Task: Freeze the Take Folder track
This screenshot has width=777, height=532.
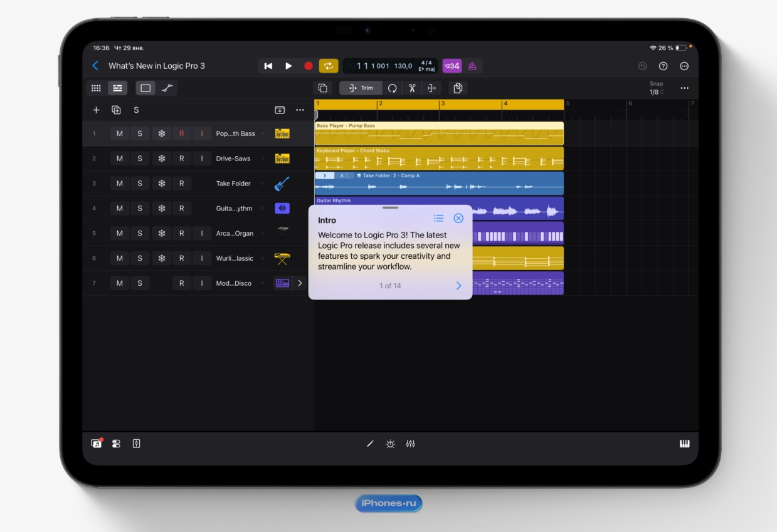Action: [161, 184]
